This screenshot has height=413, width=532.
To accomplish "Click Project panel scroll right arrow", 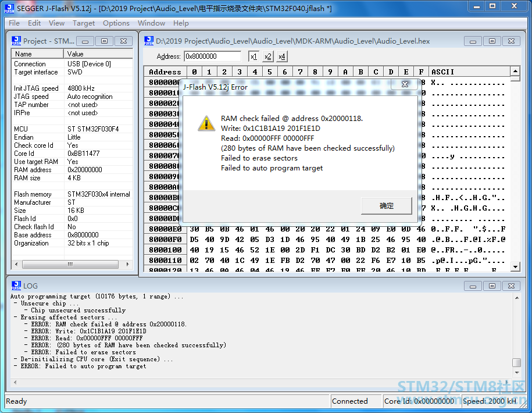I will pos(127,264).
